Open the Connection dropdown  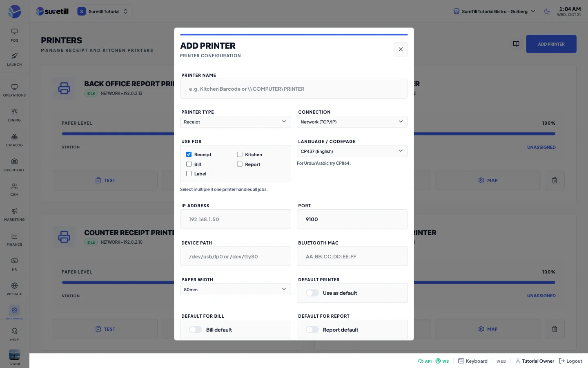[352, 122]
